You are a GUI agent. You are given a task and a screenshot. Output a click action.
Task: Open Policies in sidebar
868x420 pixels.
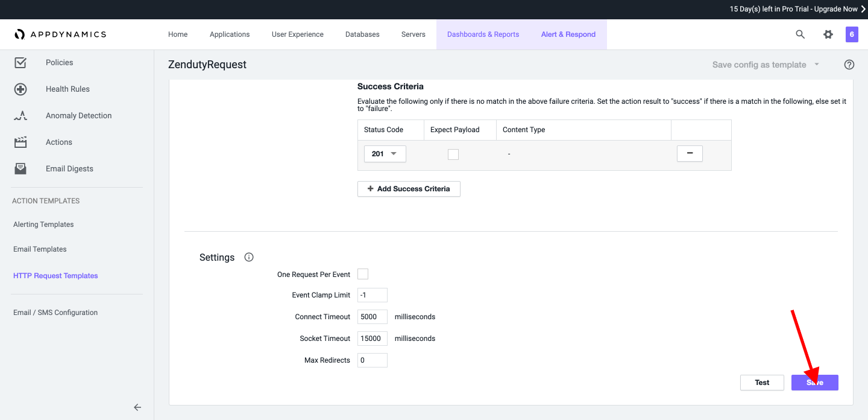point(59,63)
